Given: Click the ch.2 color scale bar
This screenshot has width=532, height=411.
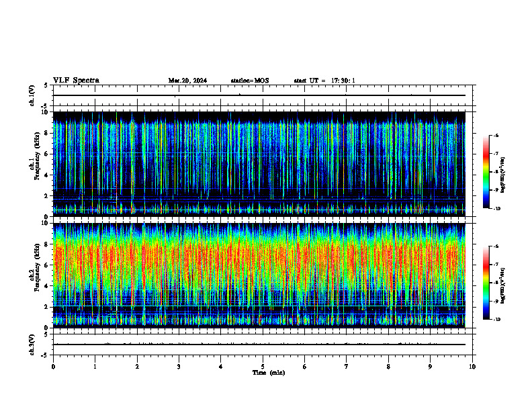Looking at the screenshot, I should pyautogui.click(x=486, y=283).
